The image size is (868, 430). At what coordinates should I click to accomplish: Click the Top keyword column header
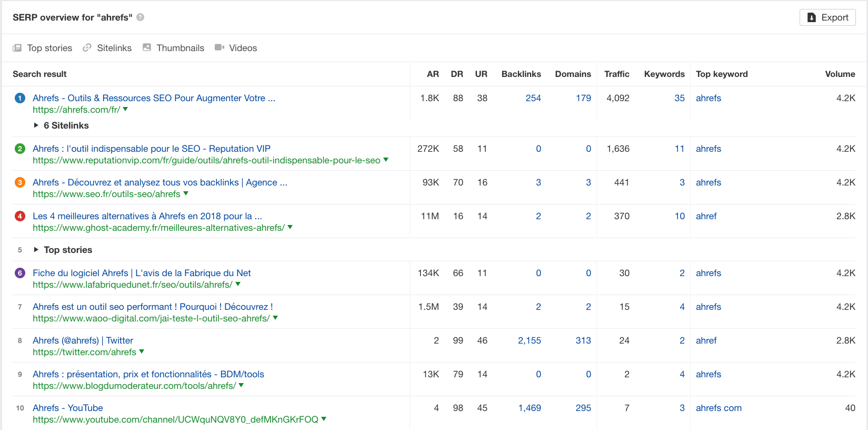pos(722,74)
